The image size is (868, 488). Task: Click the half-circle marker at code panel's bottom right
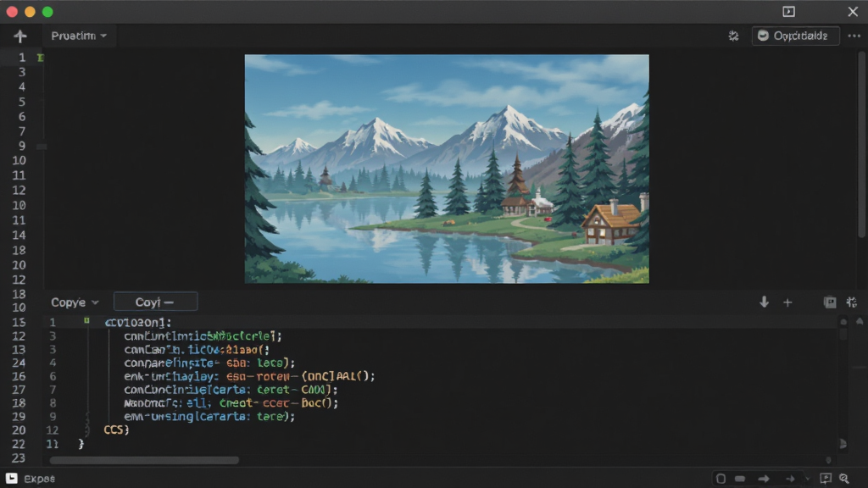click(843, 444)
